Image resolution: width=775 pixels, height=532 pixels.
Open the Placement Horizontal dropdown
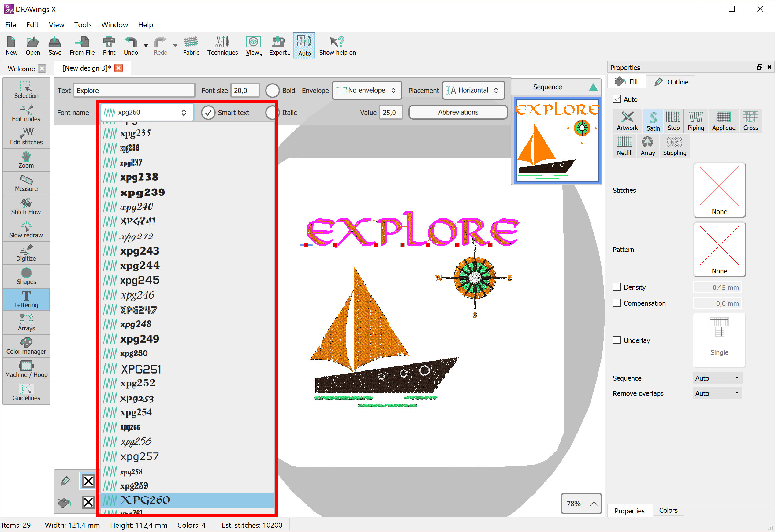click(473, 90)
